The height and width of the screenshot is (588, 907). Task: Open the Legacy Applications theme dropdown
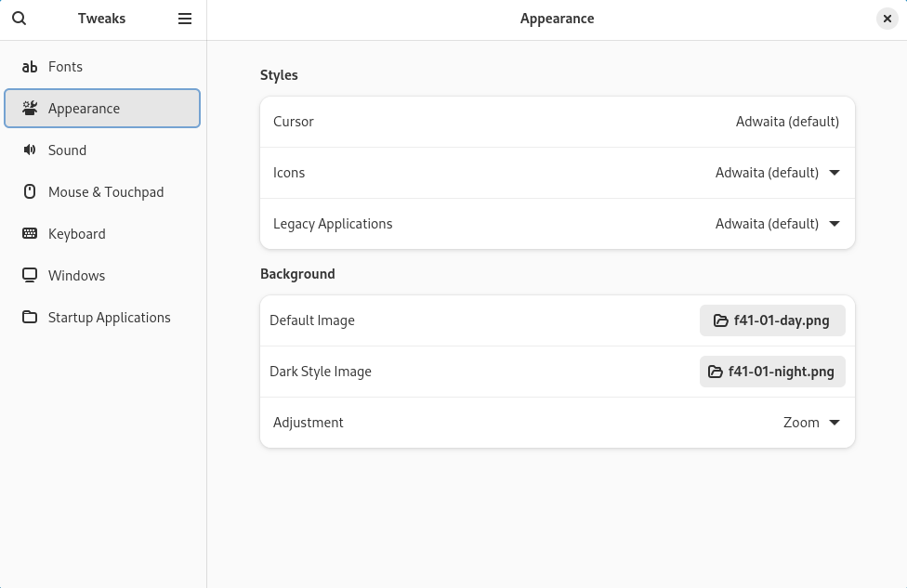(834, 224)
